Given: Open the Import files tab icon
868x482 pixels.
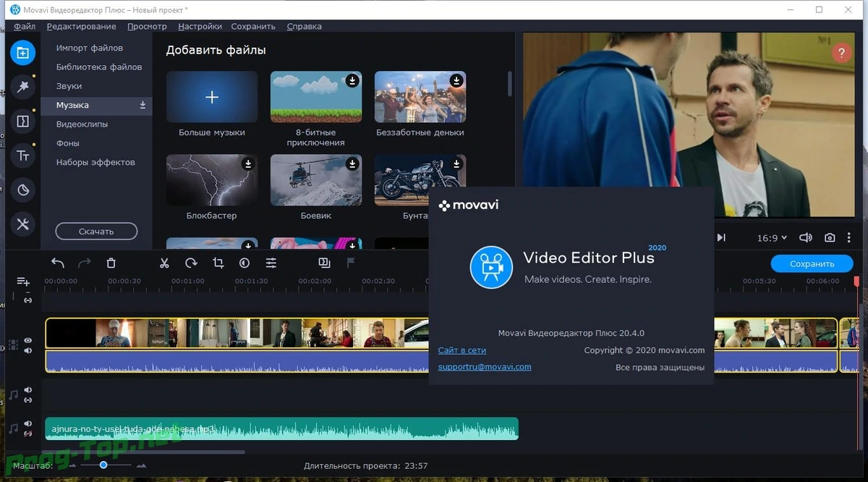Looking at the screenshot, I should click(x=22, y=53).
